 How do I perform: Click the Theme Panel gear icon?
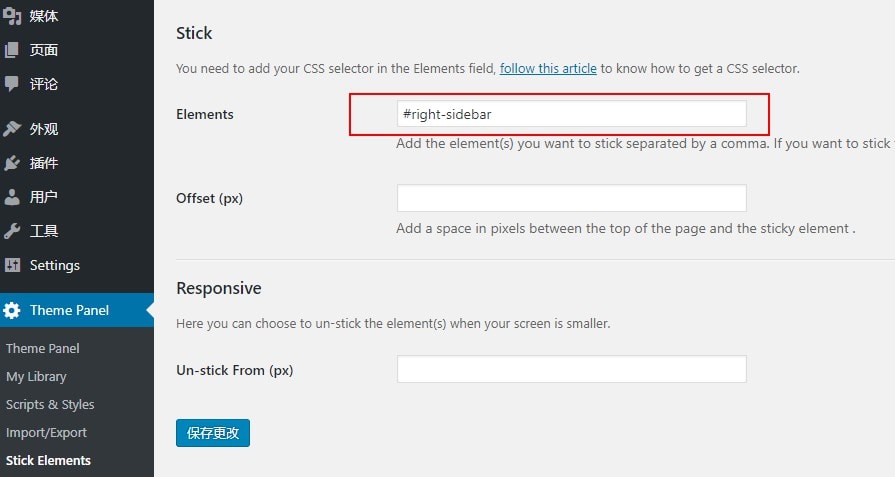pos(12,310)
